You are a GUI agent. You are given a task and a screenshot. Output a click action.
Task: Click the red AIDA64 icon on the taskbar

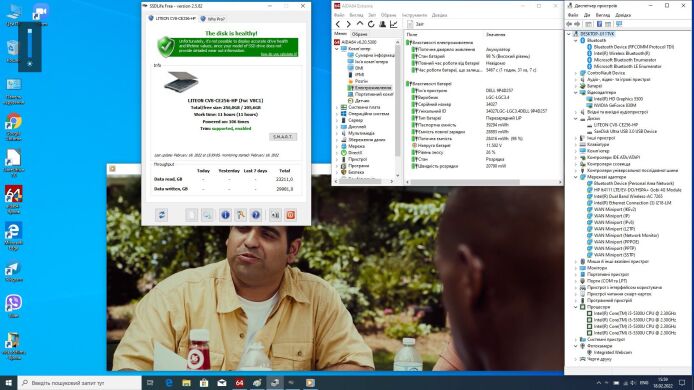[239, 382]
